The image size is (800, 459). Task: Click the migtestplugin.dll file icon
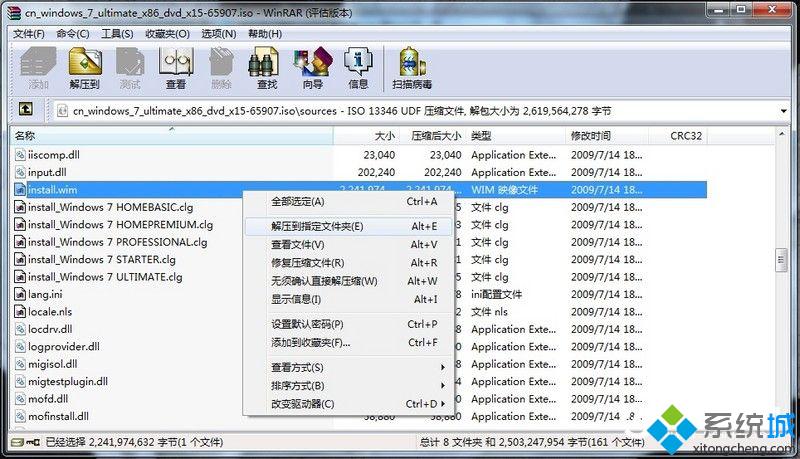click(x=20, y=381)
